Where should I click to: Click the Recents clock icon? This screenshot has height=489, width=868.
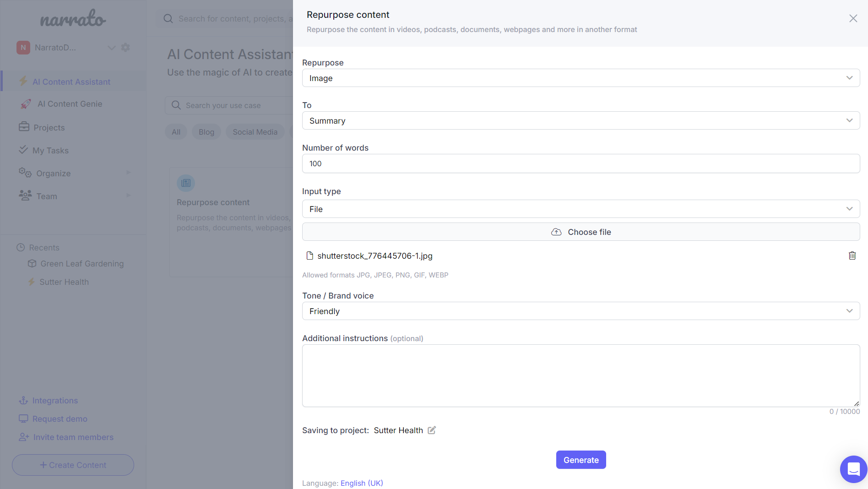(21, 247)
